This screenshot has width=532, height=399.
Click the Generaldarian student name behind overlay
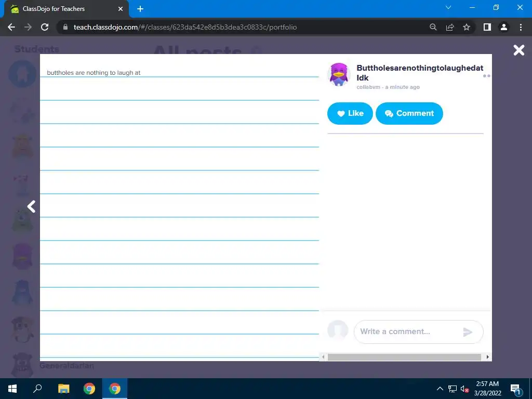pyautogui.click(x=66, y=366)
